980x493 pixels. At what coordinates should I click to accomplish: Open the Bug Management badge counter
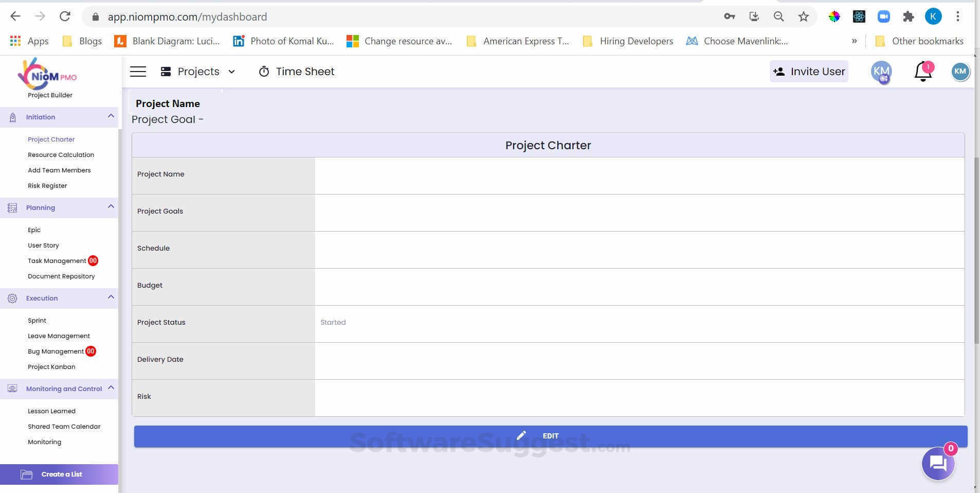pyautogui.click(x=90, y=351)
